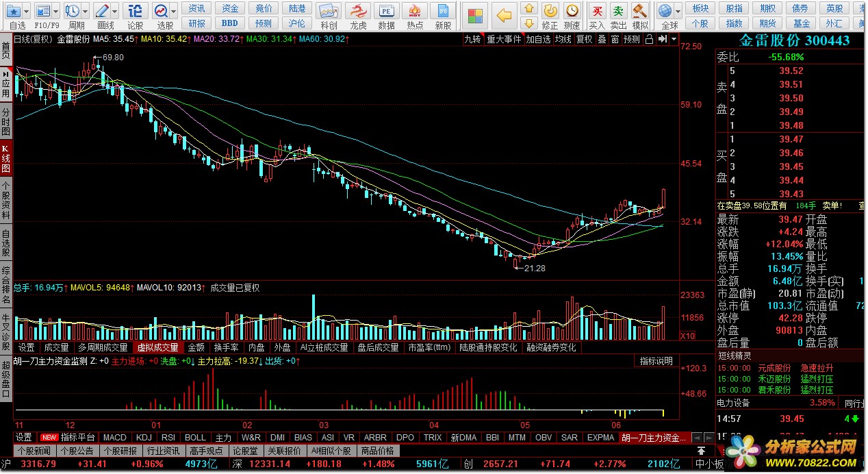Select the BOLL indicator tab
The height and width of the screenshot is (474, 868).
tap(195, 437)
